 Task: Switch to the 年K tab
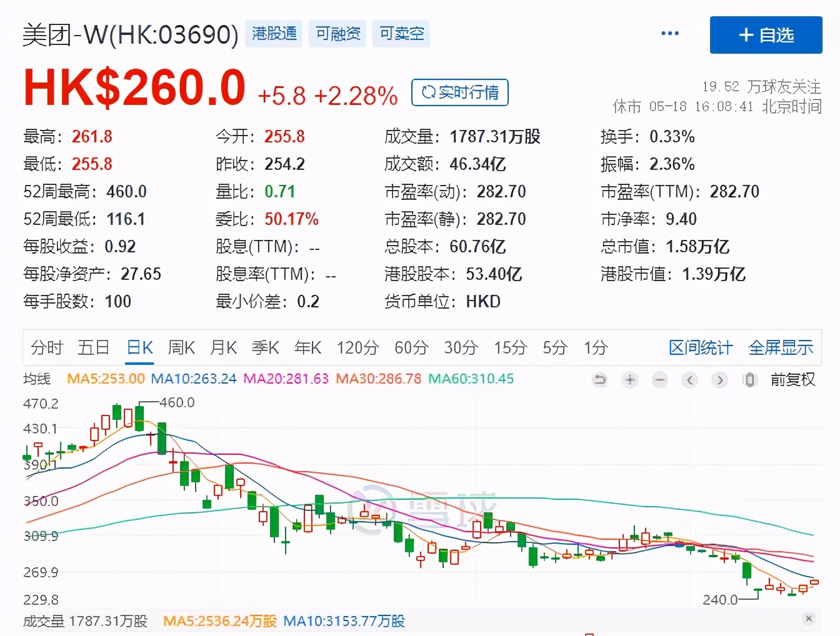pyautogui.click(x=308, y=347)
